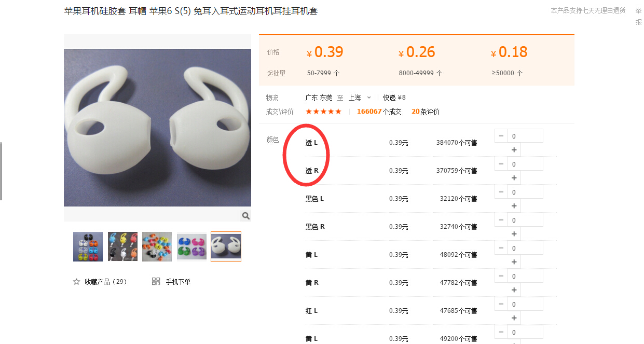Click the main white earbud product image
644x344 pixels.
pyautogui.click(x=157, y=128)
